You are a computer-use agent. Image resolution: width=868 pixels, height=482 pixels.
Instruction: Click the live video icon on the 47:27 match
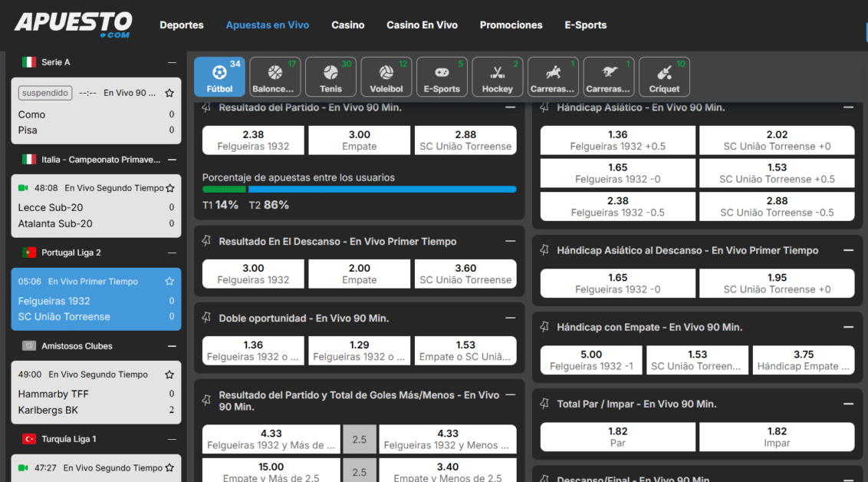tap(23, 467)
